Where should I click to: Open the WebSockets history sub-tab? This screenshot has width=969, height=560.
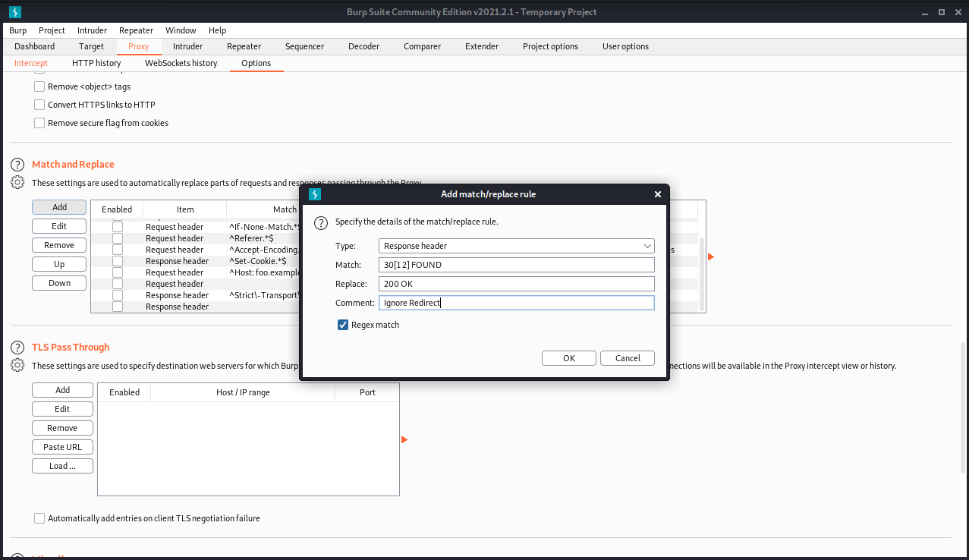tap(181, 63)
